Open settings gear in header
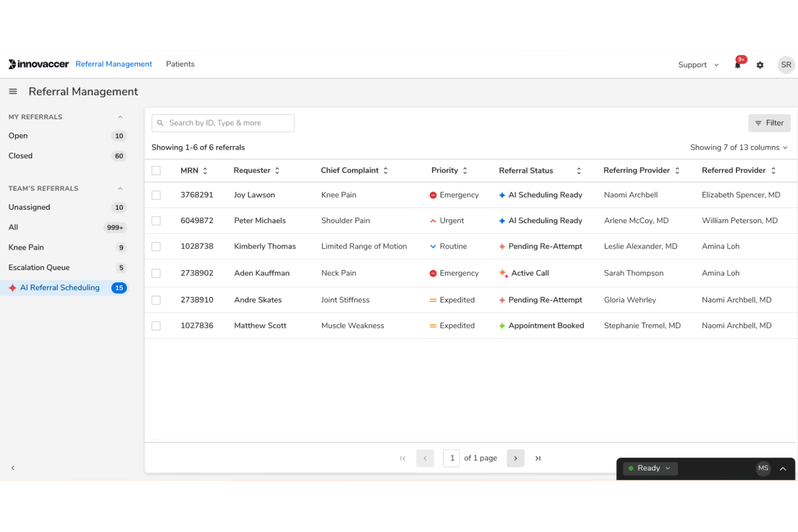Screen dimensions: 798x532 tap(760, 65)
